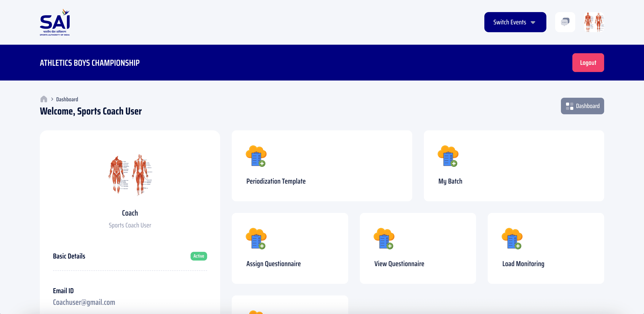
Task: Click the coach profile muscle anatomy picture
Action: coord(130,175)
